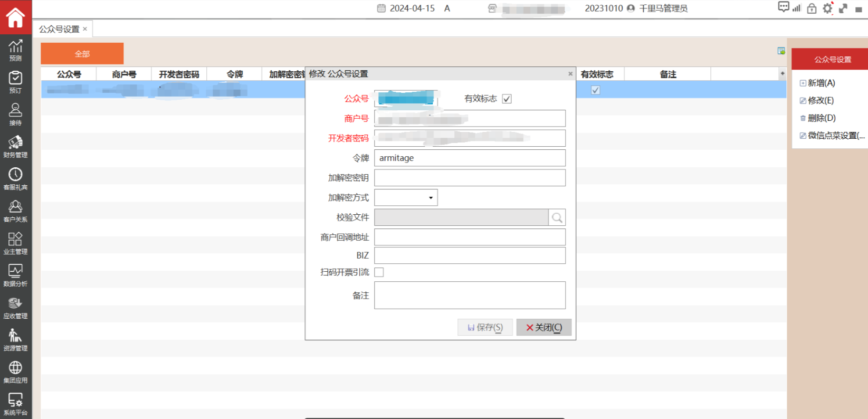The image size is (868, 419).
Task: Expand the 加解密方式 dropdown
Action: tap(431, 198)
